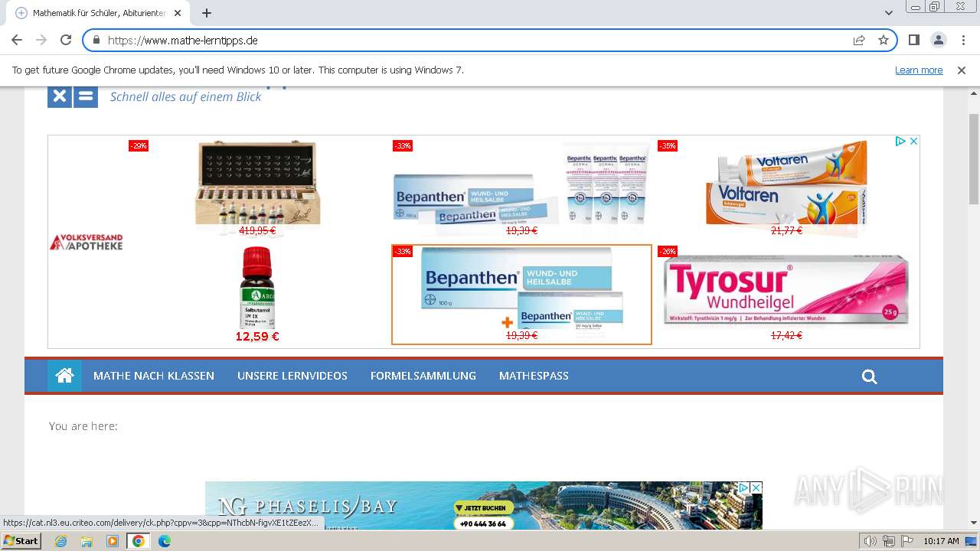The height and width of the screenshot is (551, 980).
Task: Click the page vertical scrollbar thumb
Action: click(x=973, y=159)
